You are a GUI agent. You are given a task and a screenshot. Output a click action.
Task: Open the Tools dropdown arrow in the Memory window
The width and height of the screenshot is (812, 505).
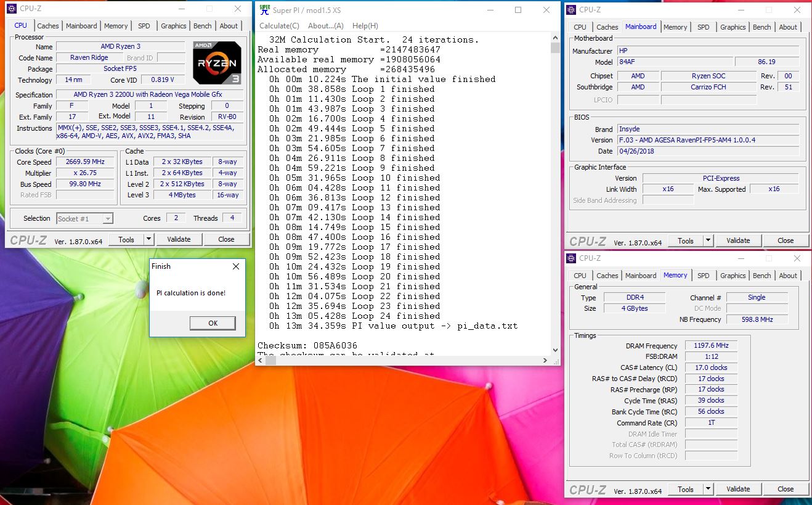tap(708, 489)
